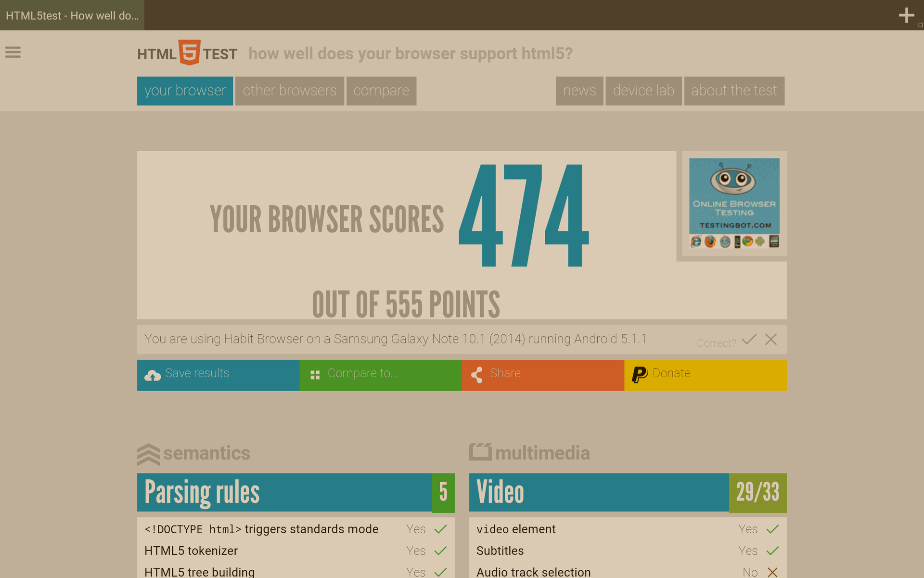Open the 'compare' tab

coord(381,91)
